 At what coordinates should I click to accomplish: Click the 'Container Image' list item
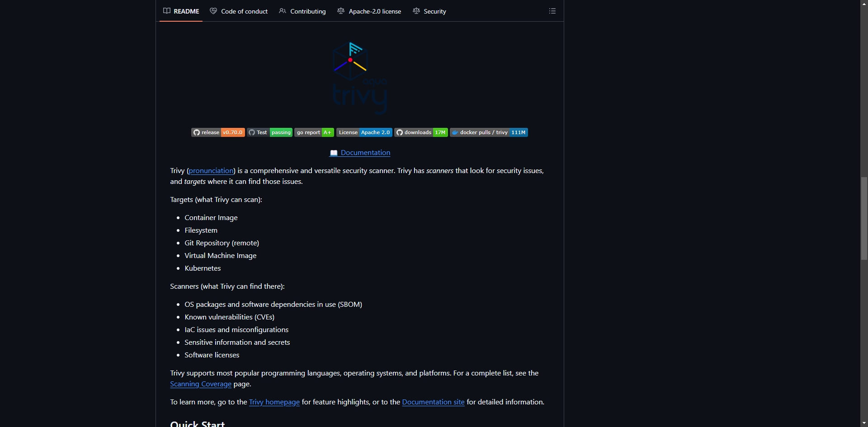point(211,218)
